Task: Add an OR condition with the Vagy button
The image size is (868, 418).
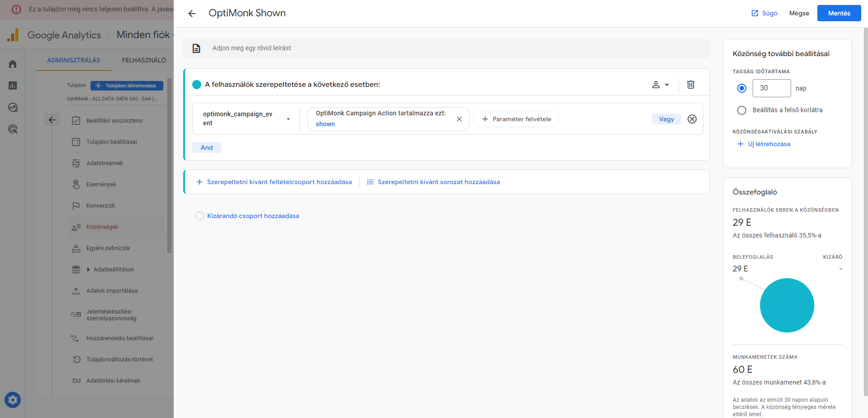Action: pos(666,119)
